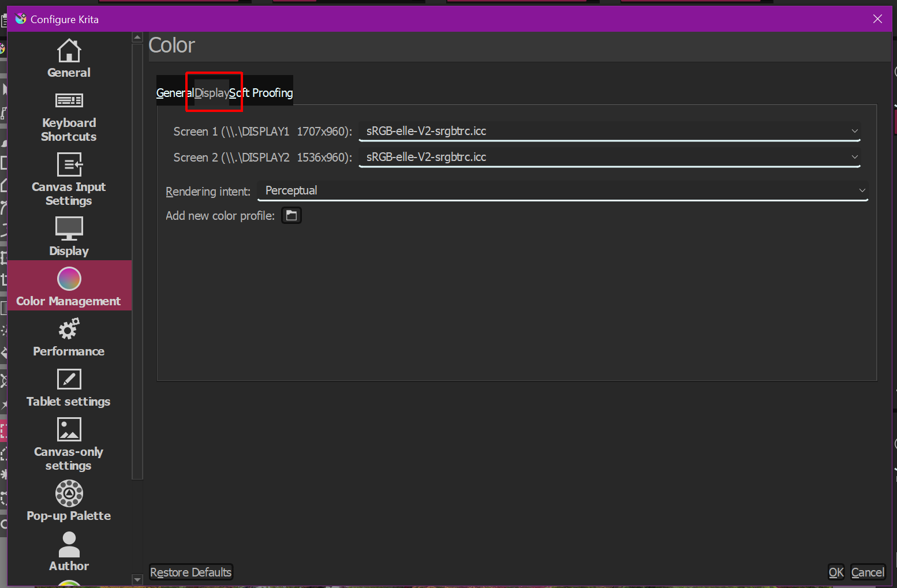897x588 pixels.
Task: Click the Krita logo in title bar
Action: click(21, 19)
